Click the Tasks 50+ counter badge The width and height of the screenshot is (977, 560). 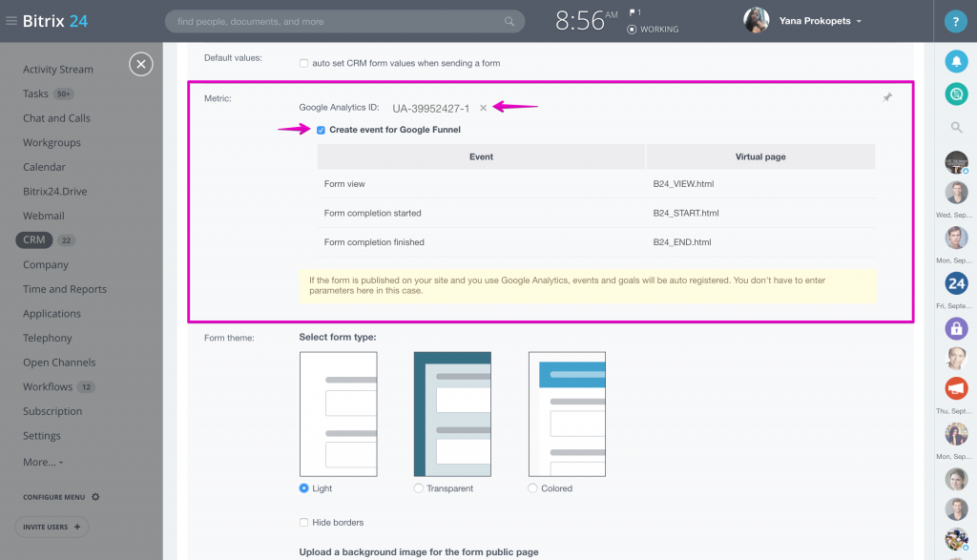click(x=64, y=94)
